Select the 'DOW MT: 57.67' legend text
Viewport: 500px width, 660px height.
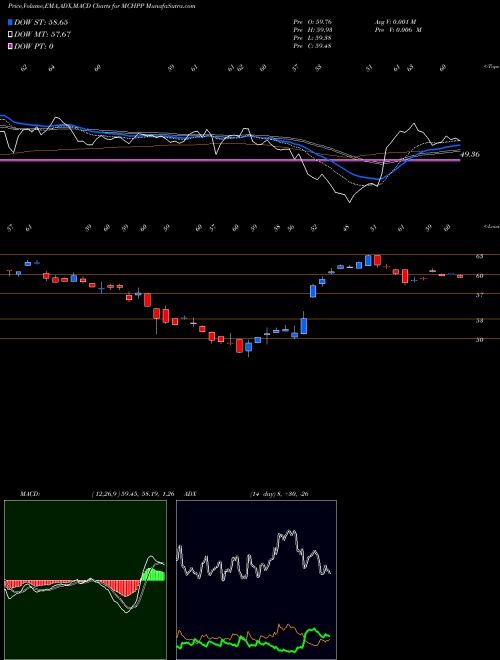point(42,35)
